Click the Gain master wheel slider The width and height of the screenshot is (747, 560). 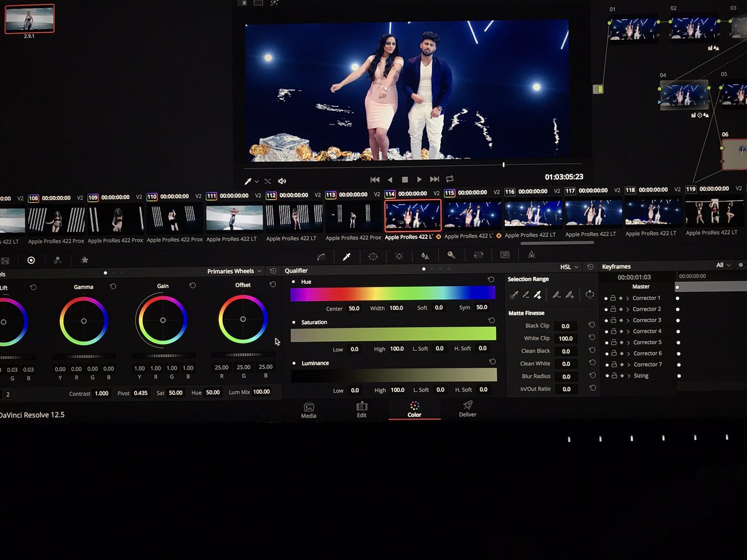tap(163, 356)
